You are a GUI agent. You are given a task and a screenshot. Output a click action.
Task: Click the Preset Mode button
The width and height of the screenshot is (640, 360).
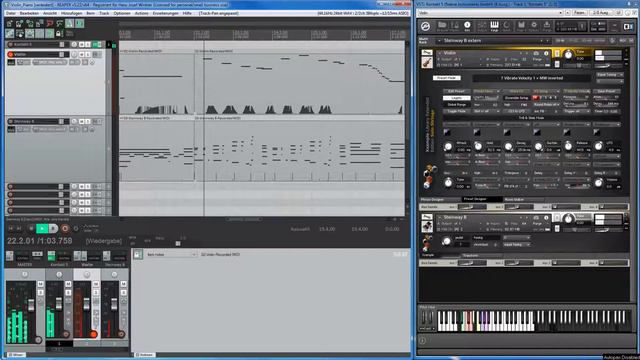point(446,78)
